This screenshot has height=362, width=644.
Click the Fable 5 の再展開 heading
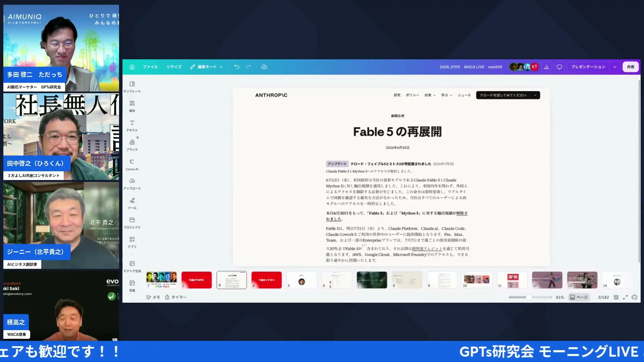pyautogui.click(x=397, y=132)
